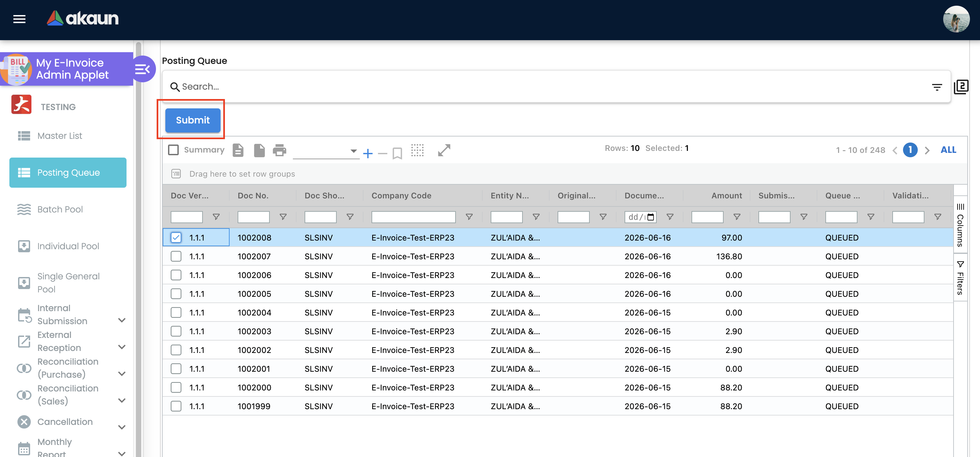Check the row for Doc No. 1002000
The height and width of the screenshot is (457, 980).
pyautogui.click(x=176, y=387)
